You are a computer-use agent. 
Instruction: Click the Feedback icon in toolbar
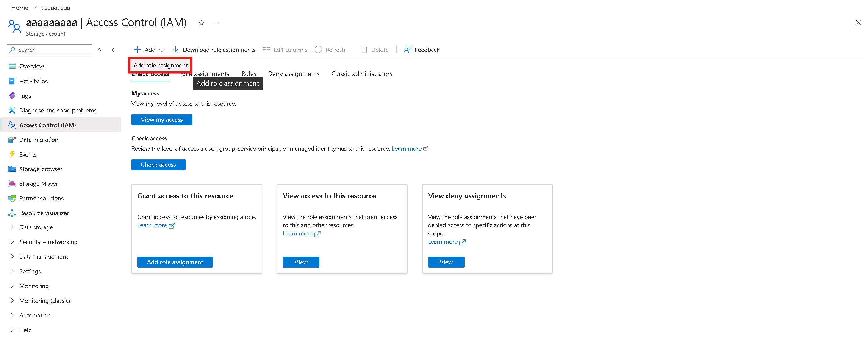407,50
